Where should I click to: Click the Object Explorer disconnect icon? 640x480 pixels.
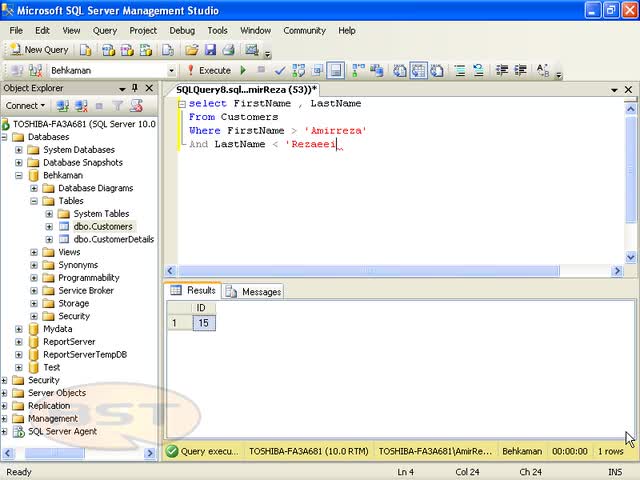click(81, 106)
